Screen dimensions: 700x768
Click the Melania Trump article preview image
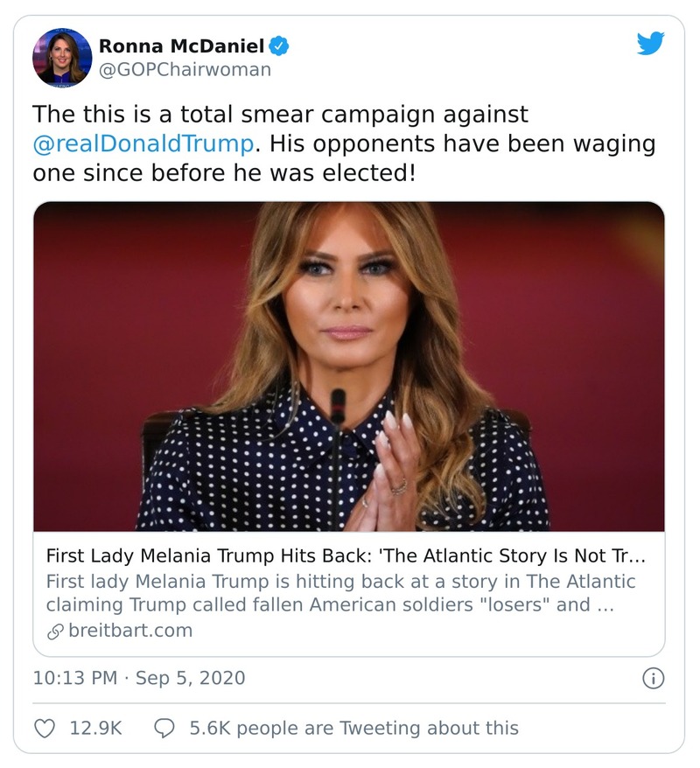(x=350, y=367)
